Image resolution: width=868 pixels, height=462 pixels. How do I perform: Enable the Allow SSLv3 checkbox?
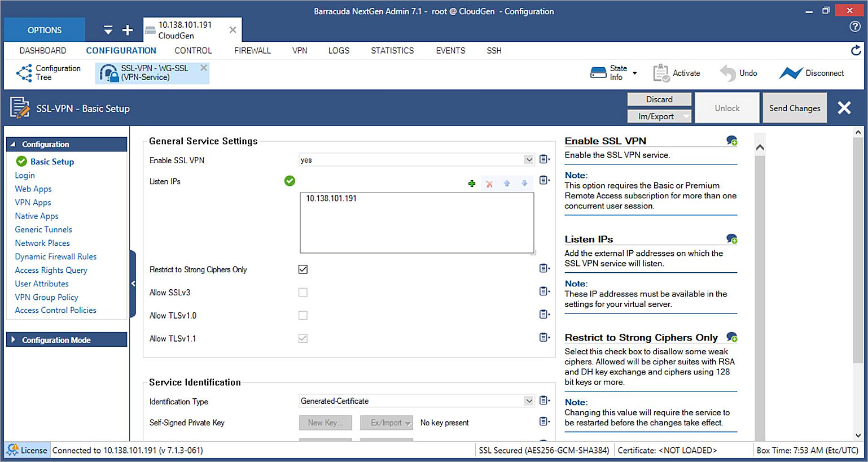click(303, 292)
